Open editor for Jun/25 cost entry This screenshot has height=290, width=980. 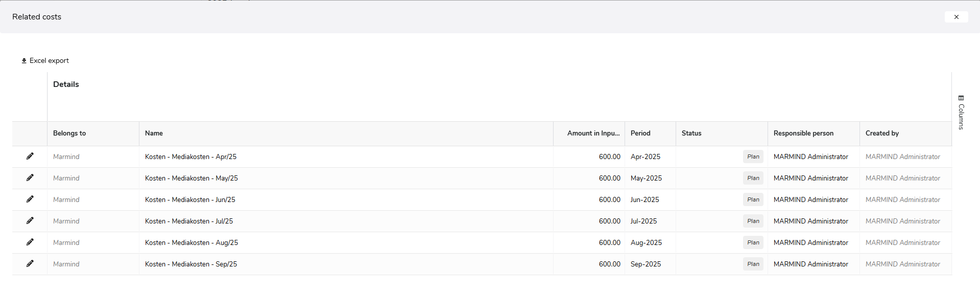tap(30, 199)
